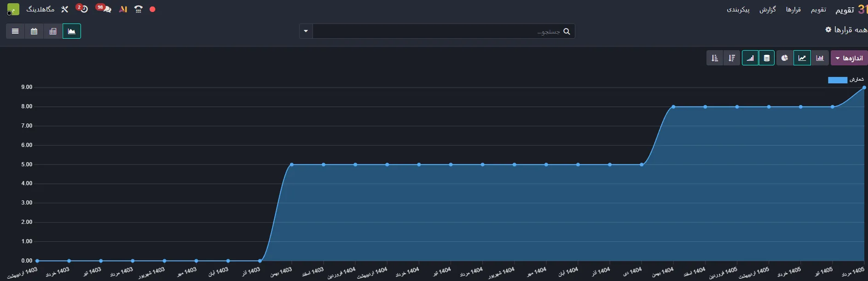The image size is (868, 281).
Task: Open the همه قرارها settings gear menu
Action: point(828,29)
